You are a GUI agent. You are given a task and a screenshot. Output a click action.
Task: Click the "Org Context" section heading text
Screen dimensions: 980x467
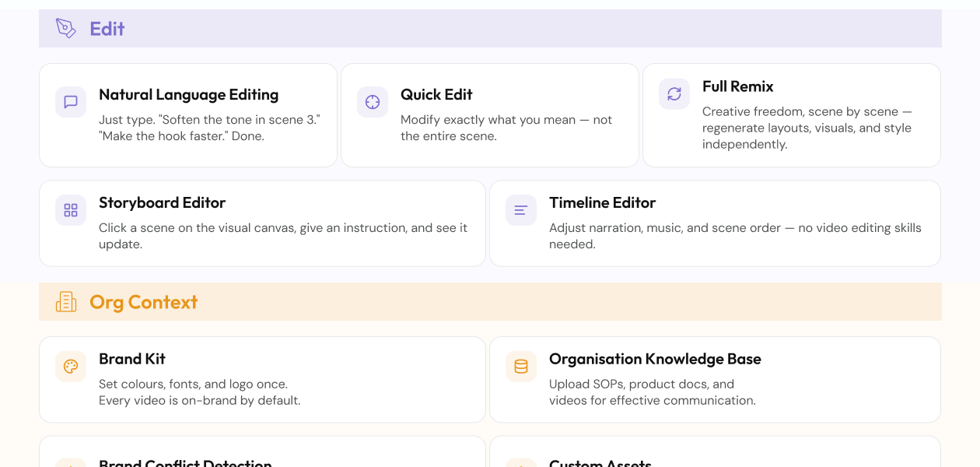pos(144,302)
